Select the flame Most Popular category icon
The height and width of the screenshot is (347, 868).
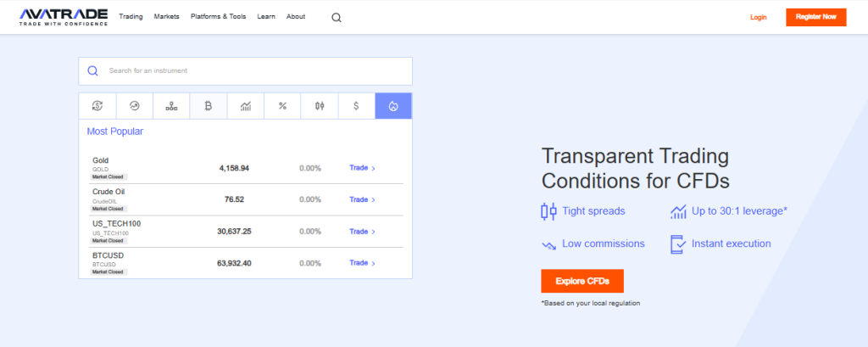pos(393,106)
